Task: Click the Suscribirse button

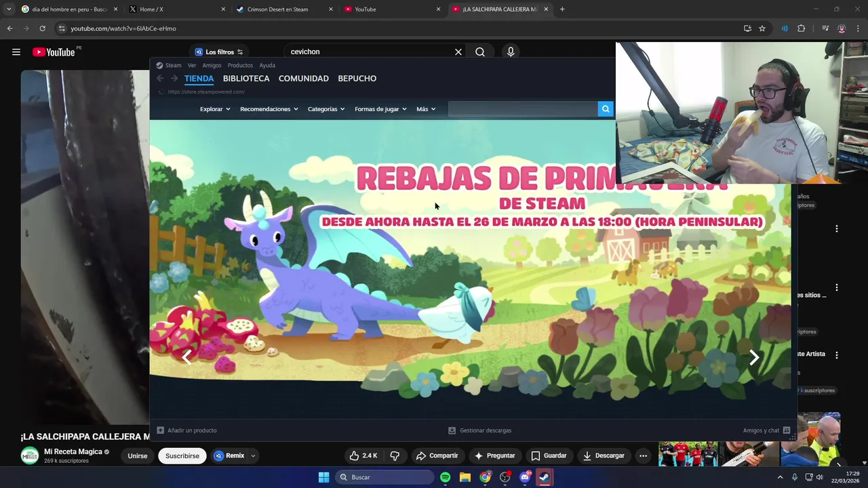Action: point(182,456)
